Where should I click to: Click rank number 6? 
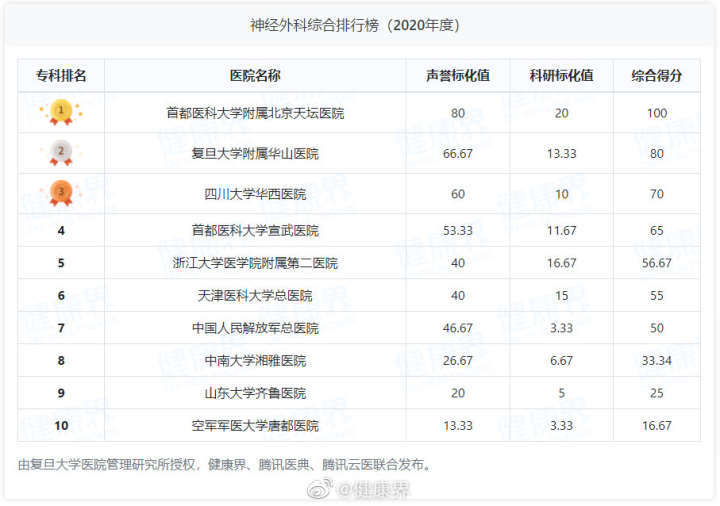tap(61, 296)
